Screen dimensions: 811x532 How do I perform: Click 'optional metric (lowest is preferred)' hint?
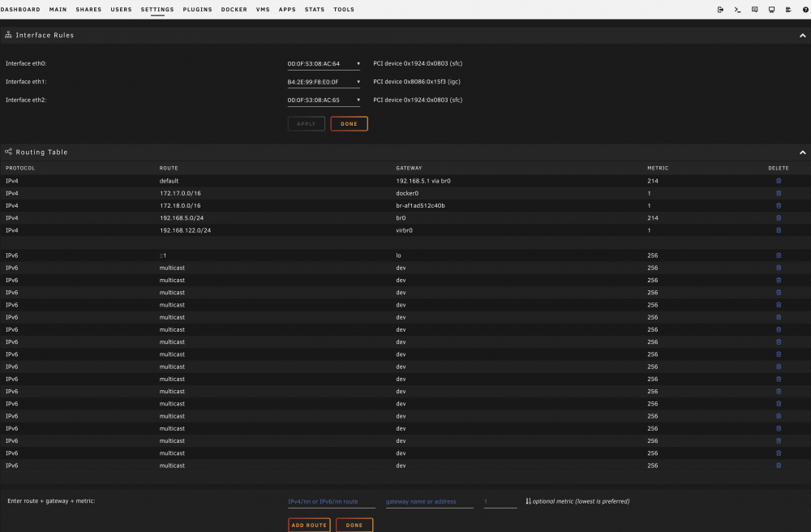click(581, 501)
